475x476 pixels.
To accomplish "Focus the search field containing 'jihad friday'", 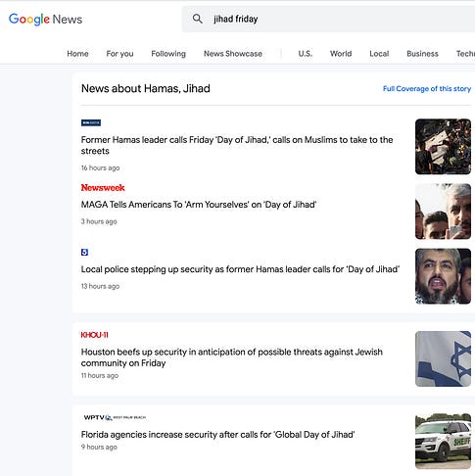I will point(328,19).
